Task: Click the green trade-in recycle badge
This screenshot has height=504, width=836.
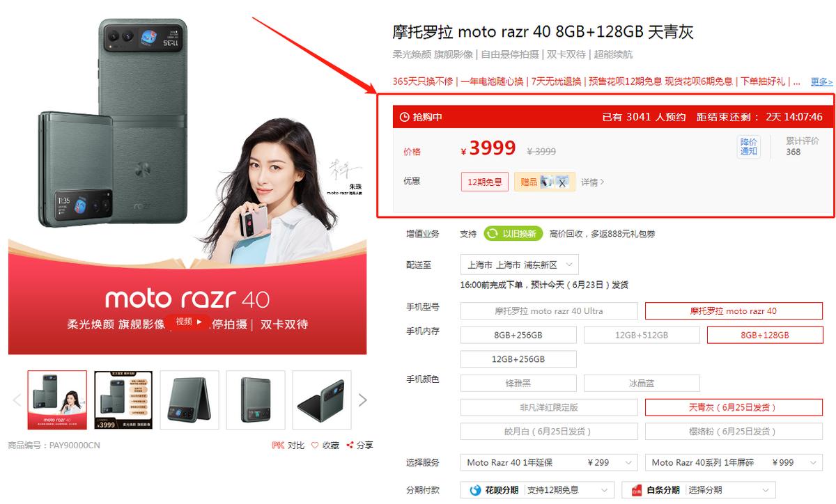Action: point(513,234)
